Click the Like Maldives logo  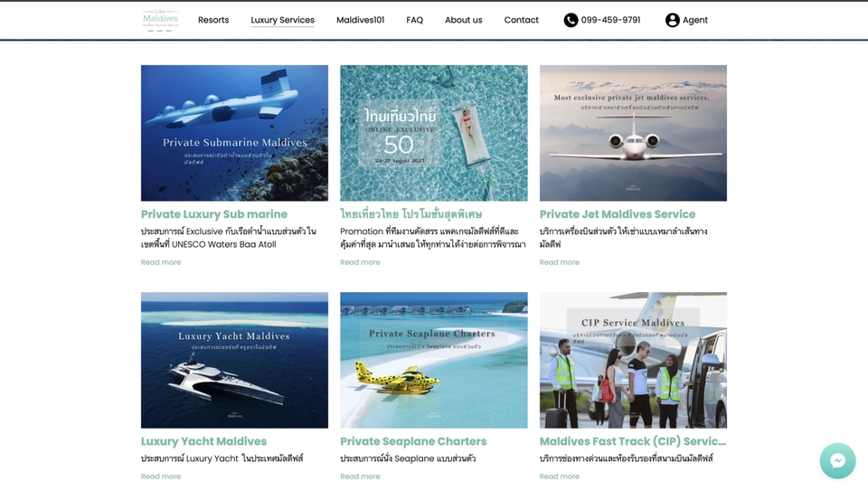160,21
